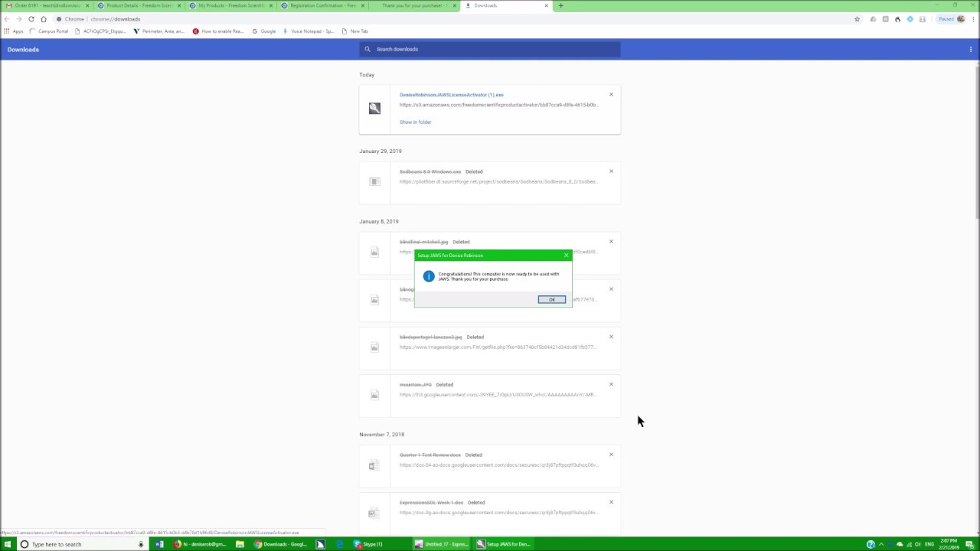Close the Setup JAWS dialog with its X
The height and width of the screenshot is (551, 980).
(x=567, y=255)
